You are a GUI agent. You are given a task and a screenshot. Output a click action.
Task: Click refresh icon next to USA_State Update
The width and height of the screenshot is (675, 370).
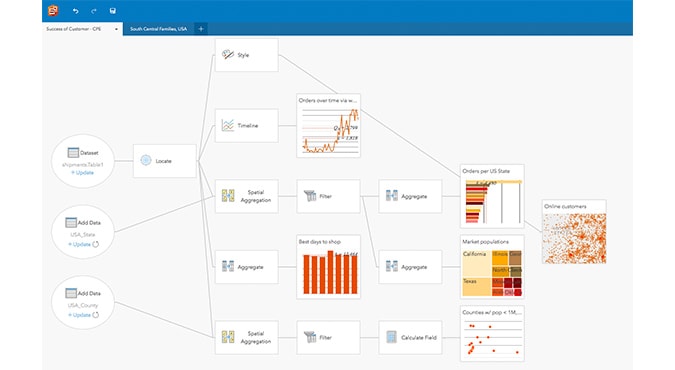tap(96, 244)
